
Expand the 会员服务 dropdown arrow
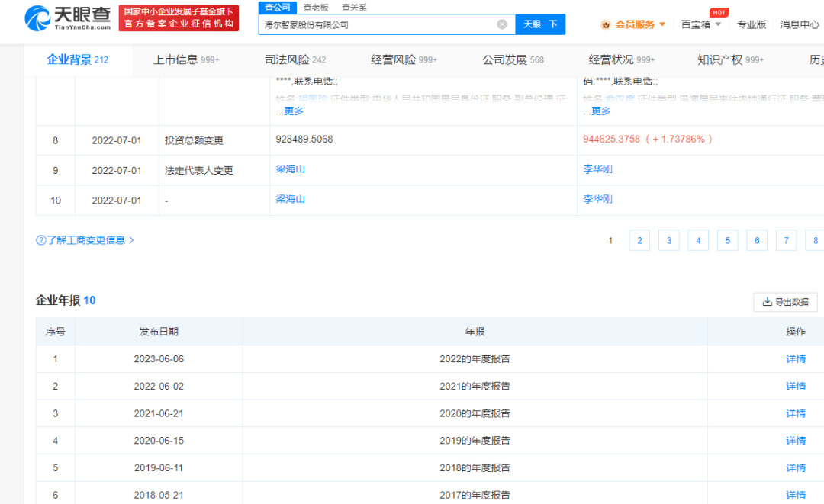pyautogui.click(x=662, y=24)
